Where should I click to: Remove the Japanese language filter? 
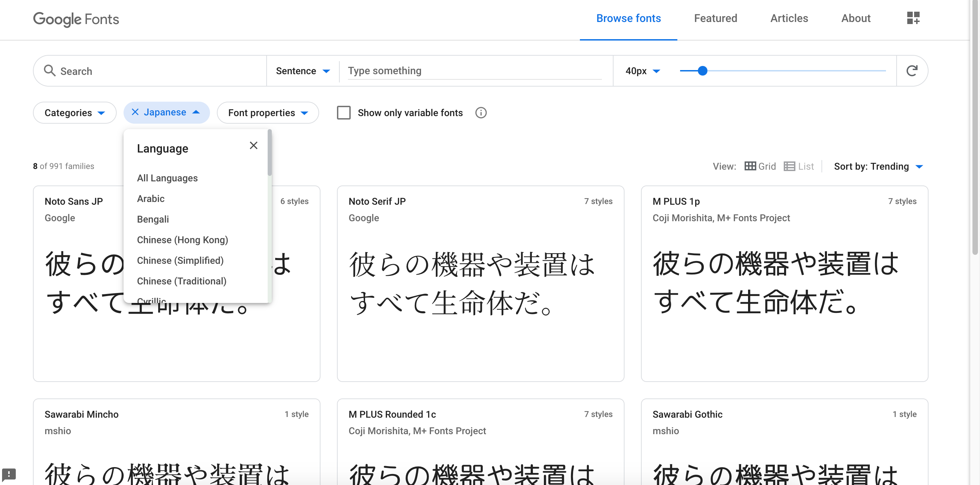point(135,112)
